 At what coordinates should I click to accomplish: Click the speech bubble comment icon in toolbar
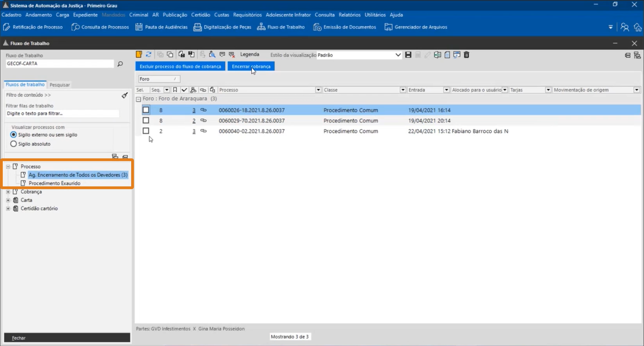pyautogui.click(x=222, y=55)
